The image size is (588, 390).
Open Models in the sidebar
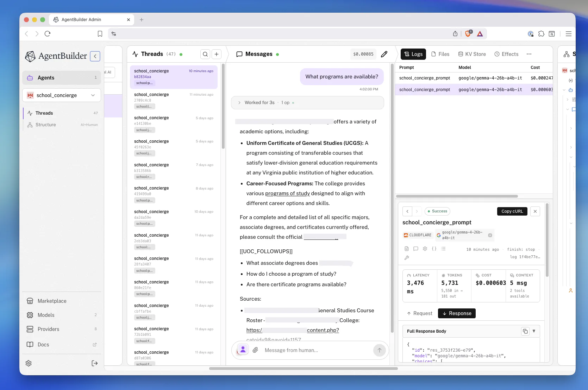(62, 315)
